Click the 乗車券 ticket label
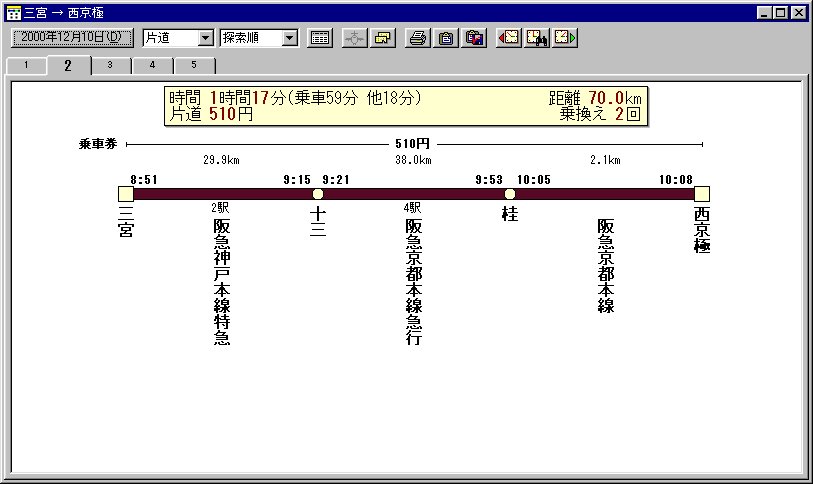The width and height of the screenshot is (813, 484). pos(98,144)
